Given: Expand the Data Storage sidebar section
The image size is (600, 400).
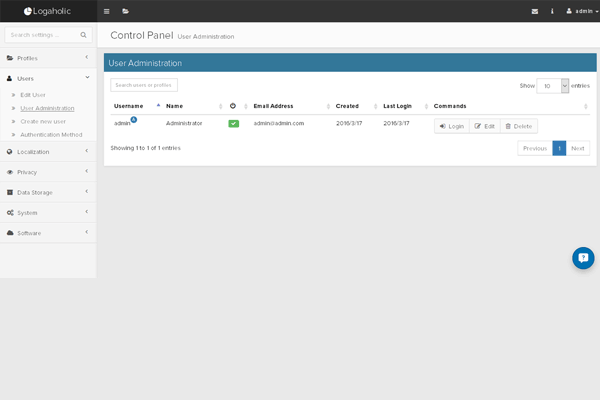Looking at the screenshot, I should (x=48, y=192).
